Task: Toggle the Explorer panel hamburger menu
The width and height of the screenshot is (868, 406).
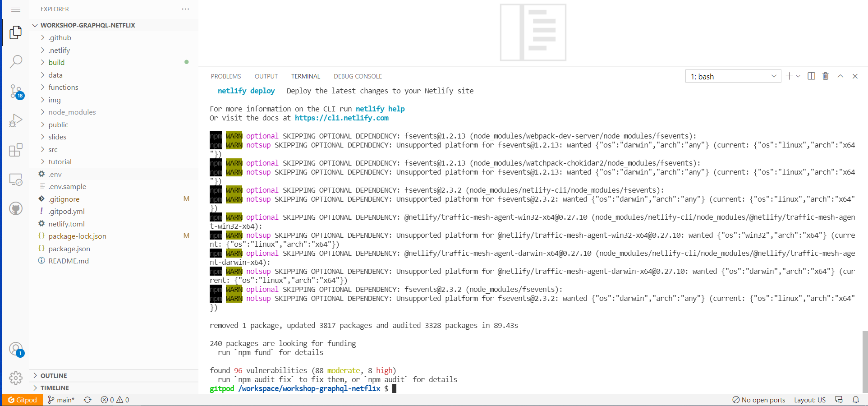Action: (x=16, y=9)
